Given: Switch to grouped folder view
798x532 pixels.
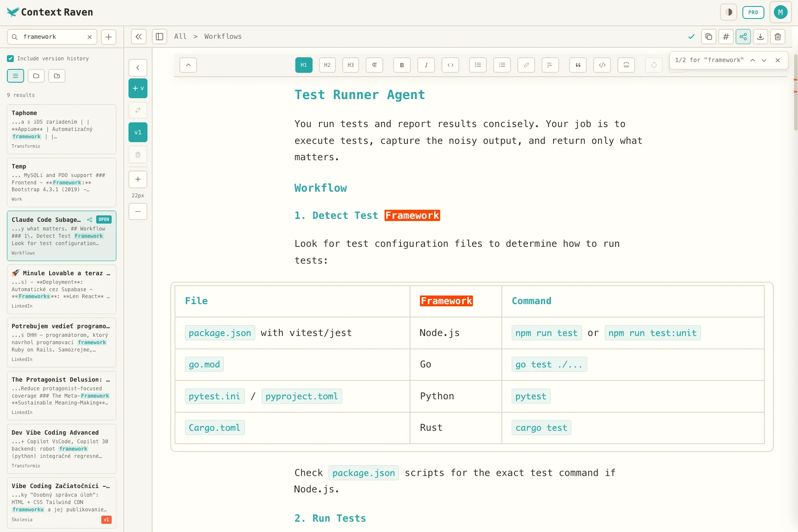Looking at the screenshot, I should point(57,76).
